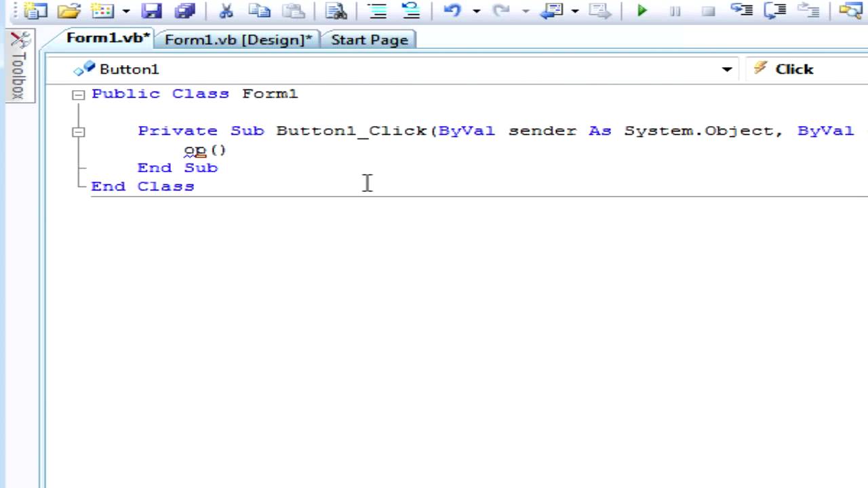
Task: Click the 'End Sub' line
Action: pyautogui.click(x=178, y=167)
